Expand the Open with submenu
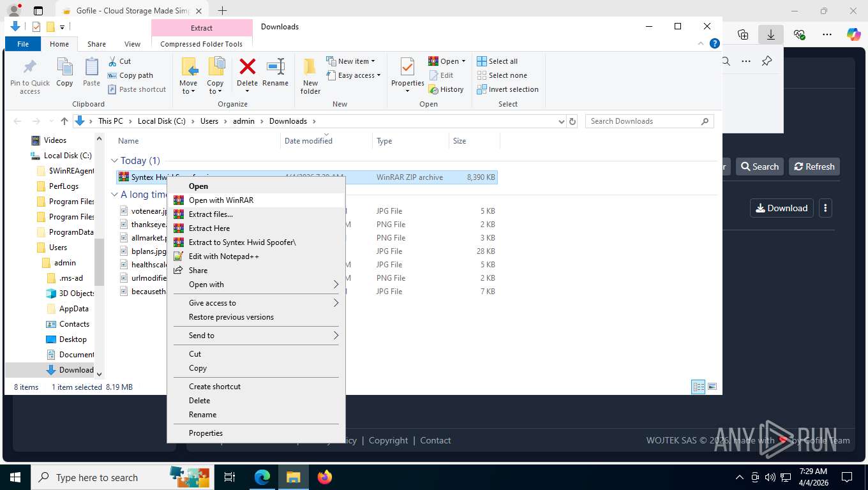This screenshot has width=868, height=490. (256, 285)
